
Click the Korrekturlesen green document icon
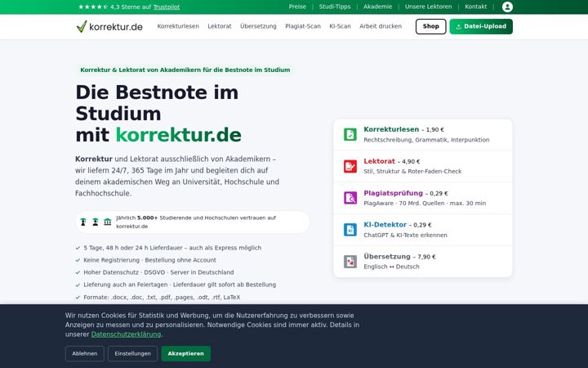(350, 134)
